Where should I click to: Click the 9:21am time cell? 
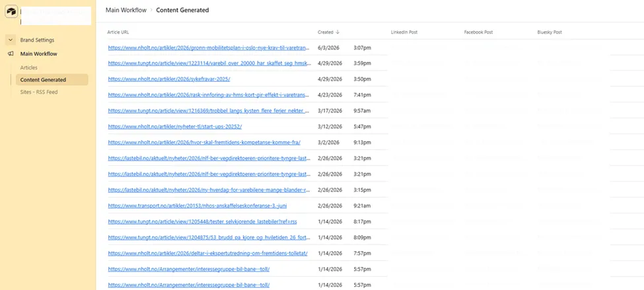tap(362, 206)
